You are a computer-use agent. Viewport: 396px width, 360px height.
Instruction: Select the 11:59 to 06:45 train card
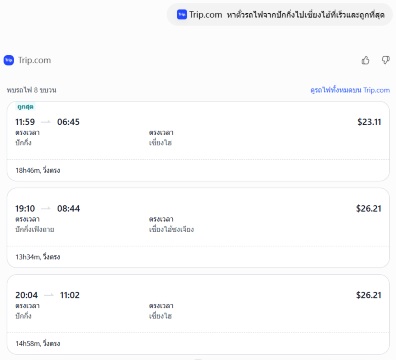[198, 141]
